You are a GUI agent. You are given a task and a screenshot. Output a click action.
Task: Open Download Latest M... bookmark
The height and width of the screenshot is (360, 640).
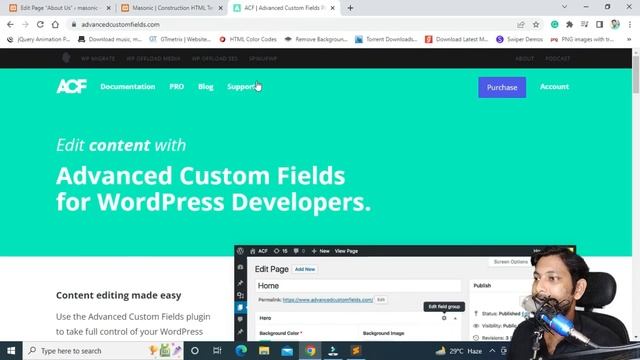(x=456, y=39)
